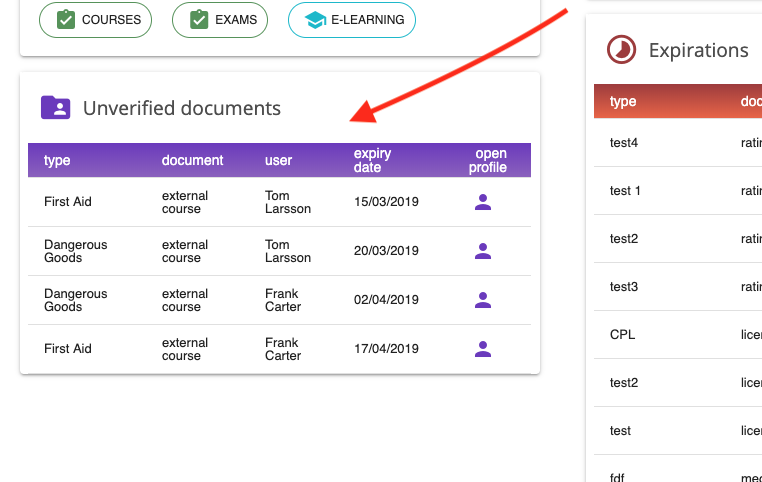Click 'type' header in Expirations table

point(623,101)
